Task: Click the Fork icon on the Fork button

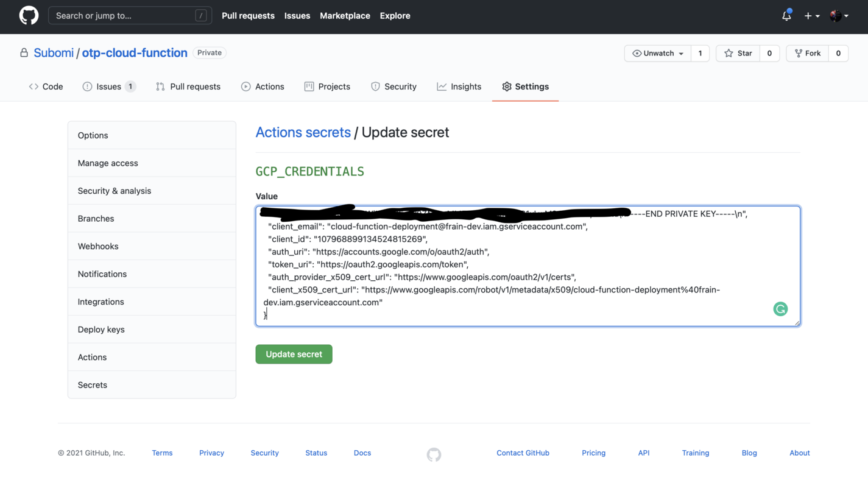Action: (799, 53)
